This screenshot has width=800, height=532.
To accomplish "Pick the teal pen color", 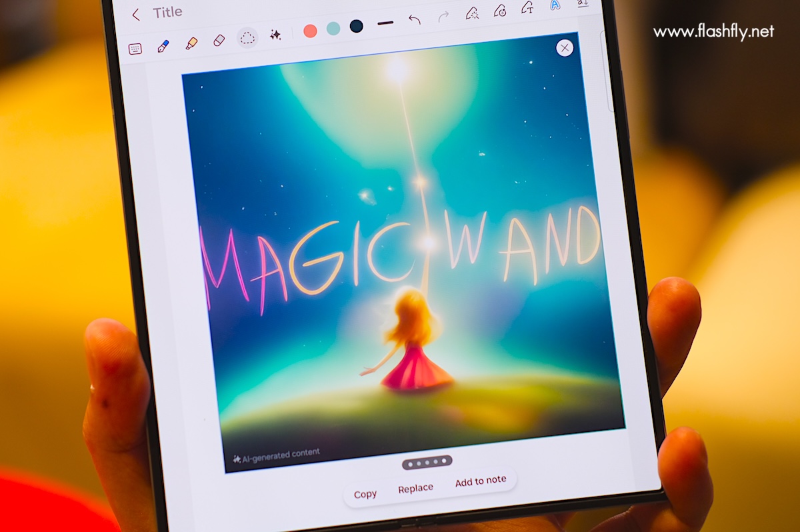I will [333, 28].
